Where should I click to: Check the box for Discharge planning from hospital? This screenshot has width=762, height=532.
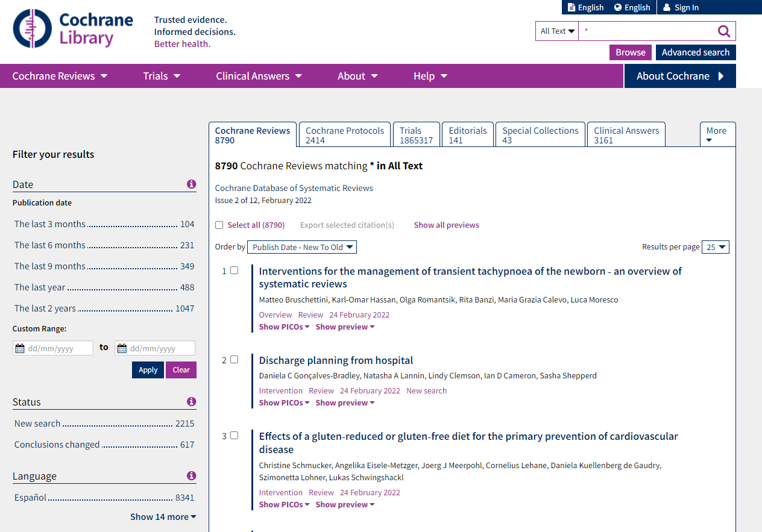tap(234, 359)
